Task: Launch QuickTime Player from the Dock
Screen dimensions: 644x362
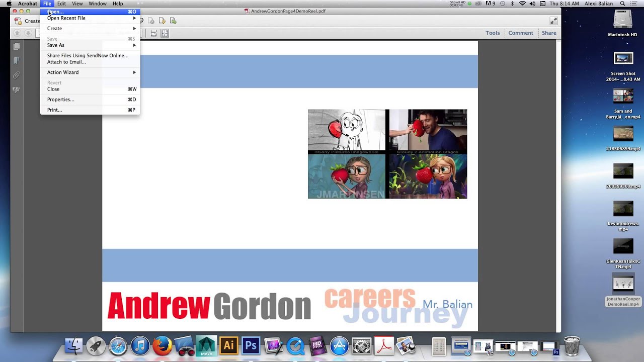Action: tap(295, 346)
